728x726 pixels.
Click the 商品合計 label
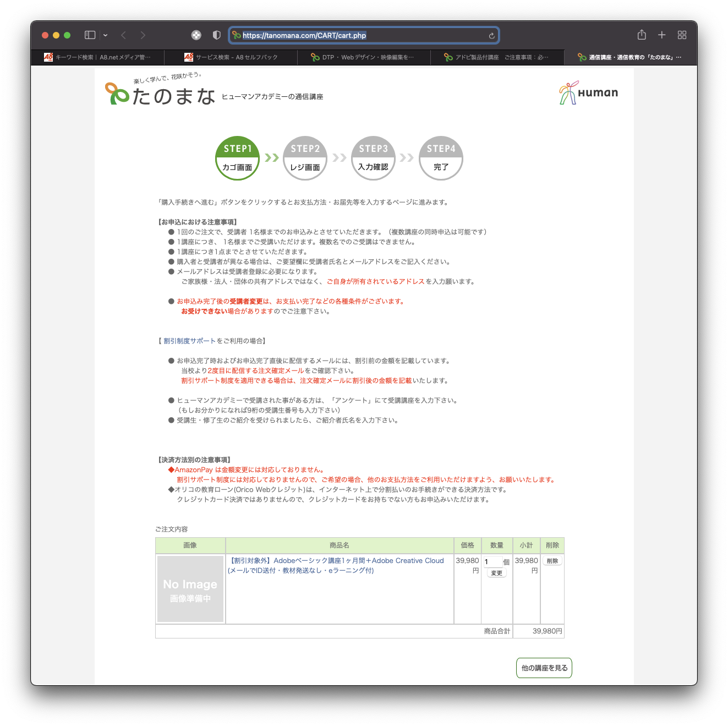(x=497, y=631)
